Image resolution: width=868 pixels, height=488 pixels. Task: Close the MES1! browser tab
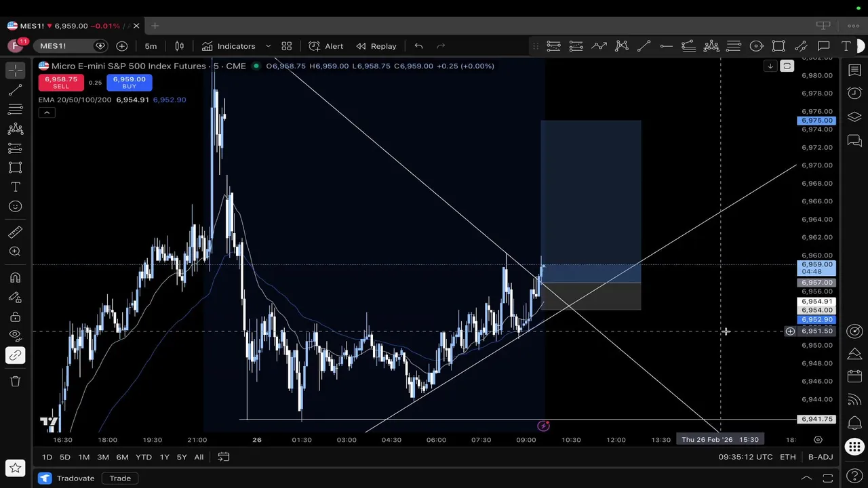[136, 26]
